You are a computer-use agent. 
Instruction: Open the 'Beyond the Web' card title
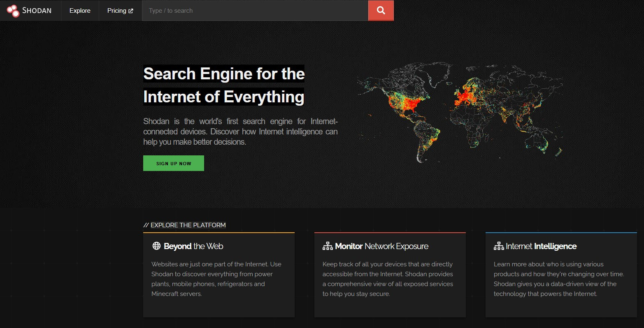point(193,246)
